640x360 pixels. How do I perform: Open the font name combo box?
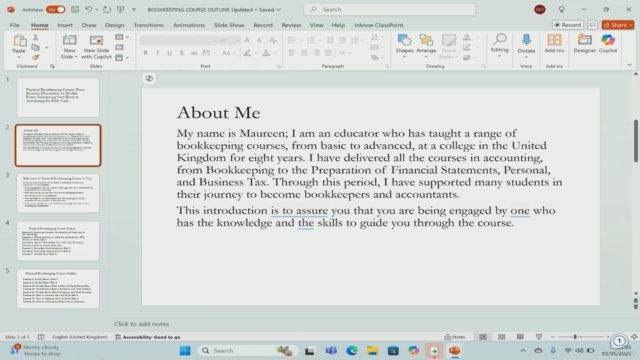click(x=178, y=40)
